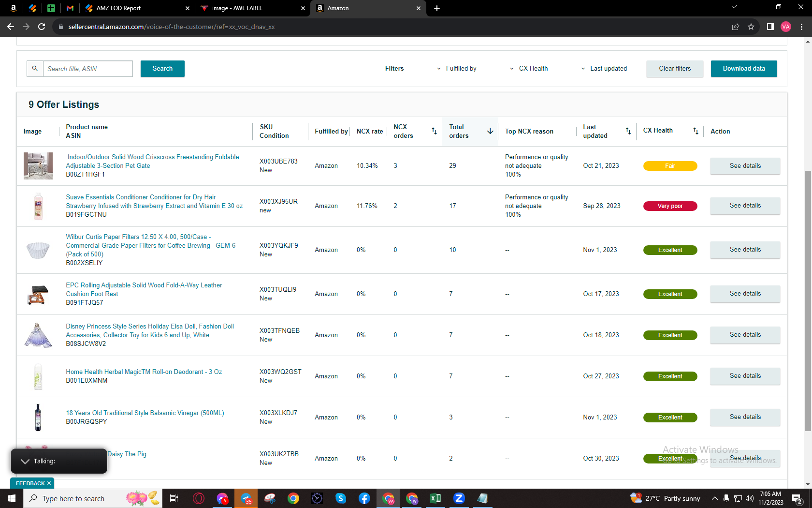Expand the Last updated filter

(604, 69)
